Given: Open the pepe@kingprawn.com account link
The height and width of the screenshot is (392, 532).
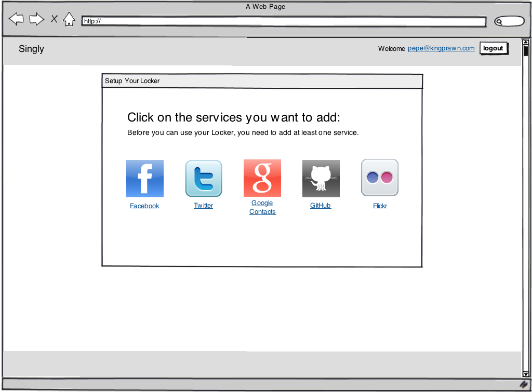Looking at the screenshot, I should point(441,48).
